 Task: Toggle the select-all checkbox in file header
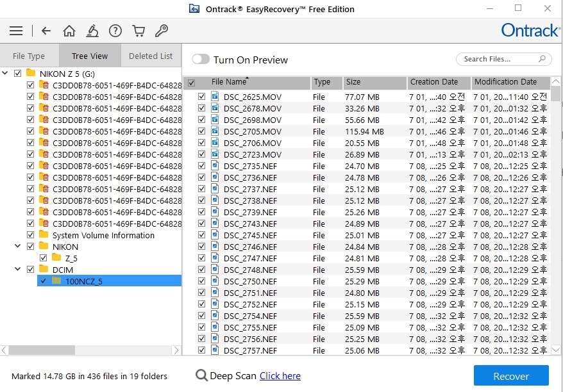193,83
